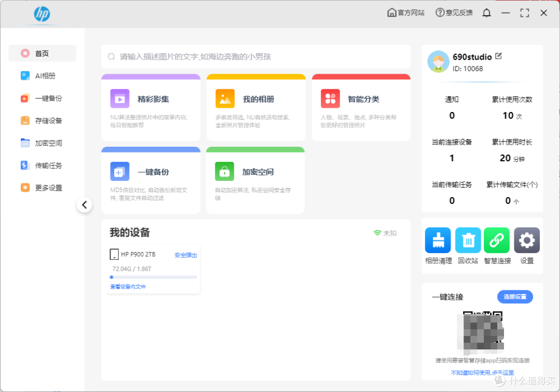Open 更多设置 in the sidebar
560x392 pixels.
(42, 188)
